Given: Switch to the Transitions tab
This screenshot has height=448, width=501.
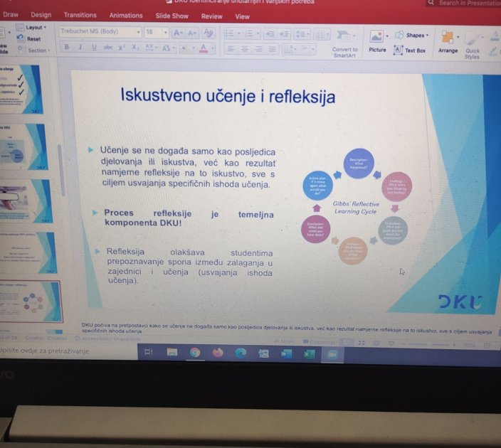Looking at the screenshot, I should pos(80,15).
